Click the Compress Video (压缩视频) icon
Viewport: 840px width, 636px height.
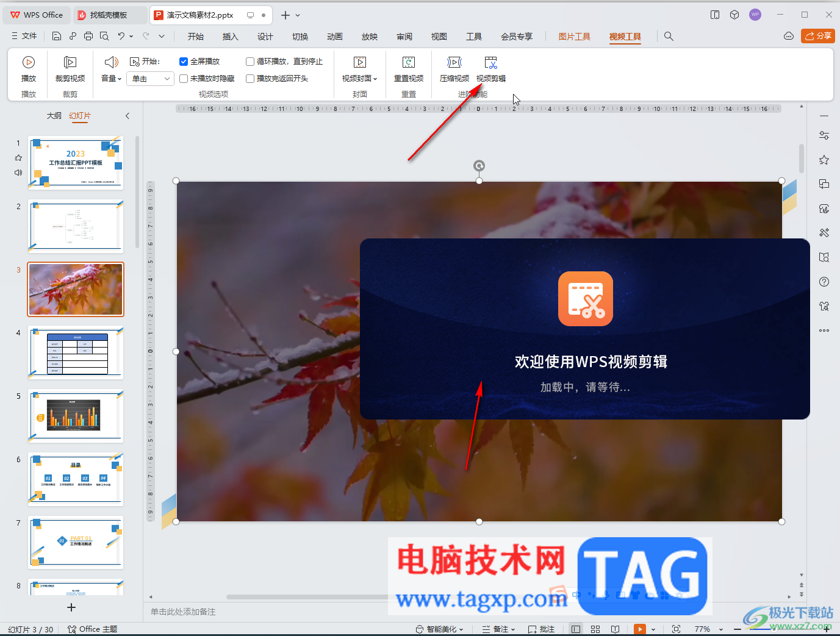(454, 62)
